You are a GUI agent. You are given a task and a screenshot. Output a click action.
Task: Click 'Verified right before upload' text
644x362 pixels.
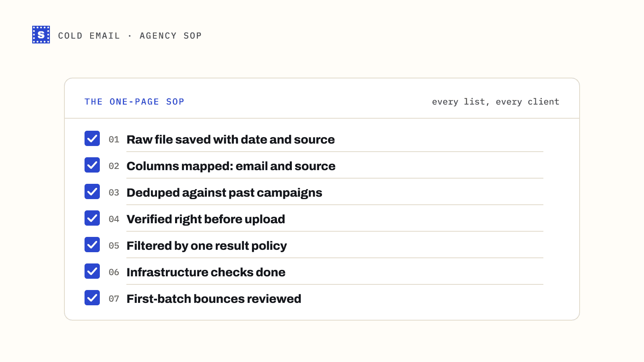coord(206,219)
